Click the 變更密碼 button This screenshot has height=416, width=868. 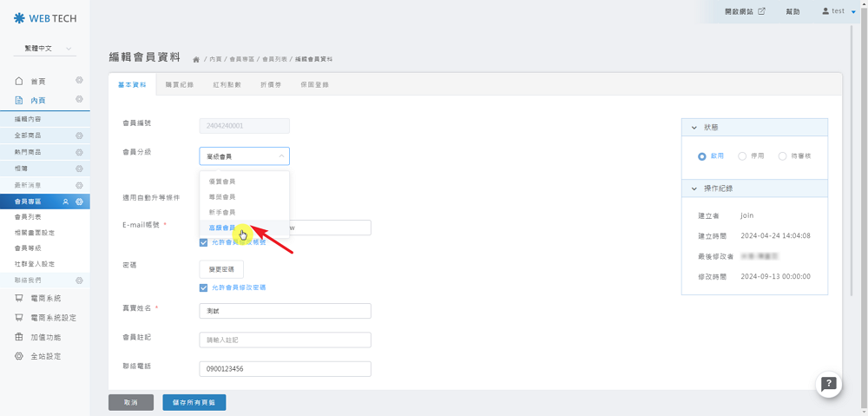(x=221, y=270)
